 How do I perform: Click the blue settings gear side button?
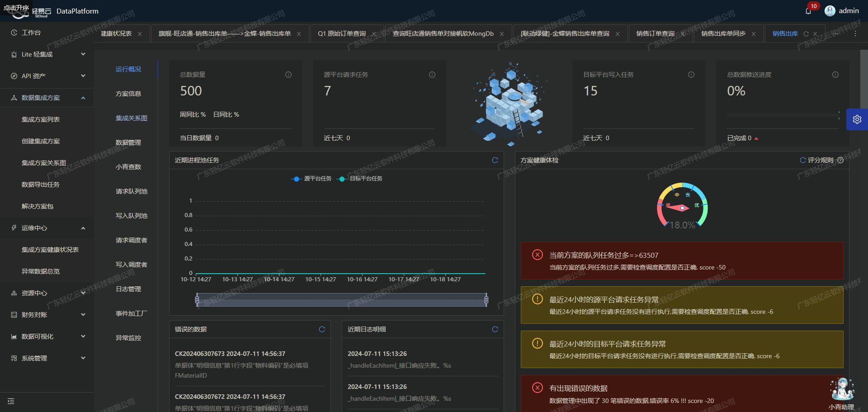click(x=857, y=119)
